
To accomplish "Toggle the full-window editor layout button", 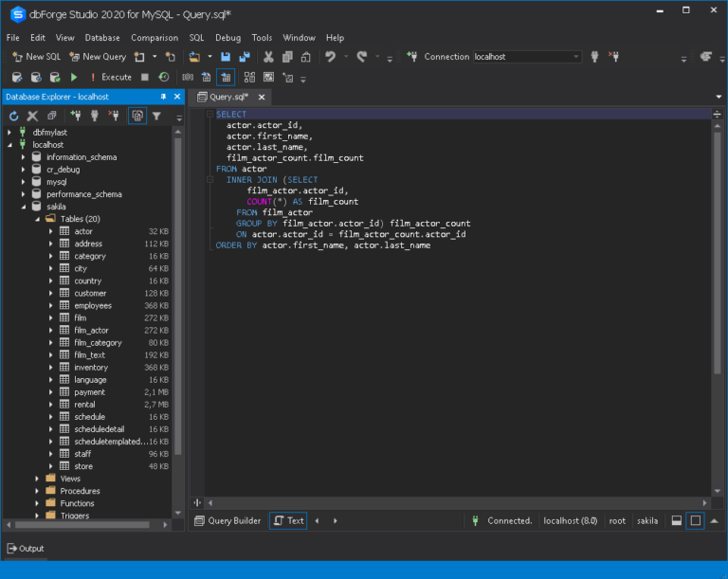I will pos(695,520).
